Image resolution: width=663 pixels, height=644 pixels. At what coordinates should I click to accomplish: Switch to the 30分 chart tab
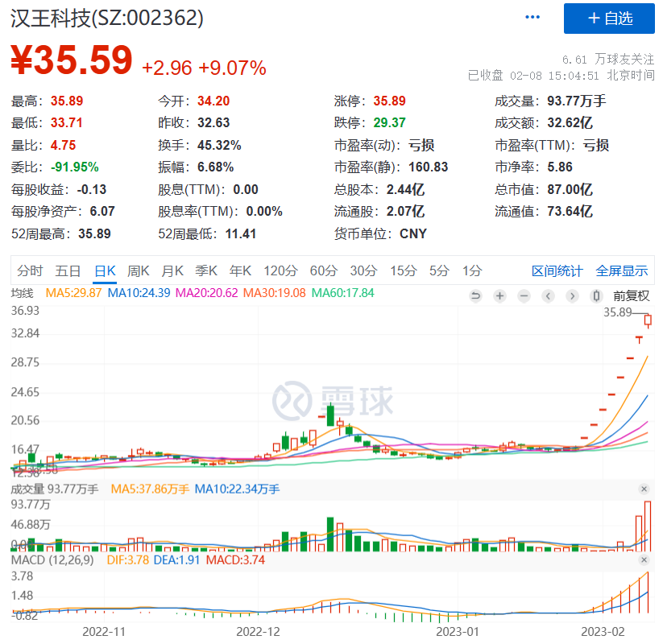pyautogui.click(x=363, y=270)
